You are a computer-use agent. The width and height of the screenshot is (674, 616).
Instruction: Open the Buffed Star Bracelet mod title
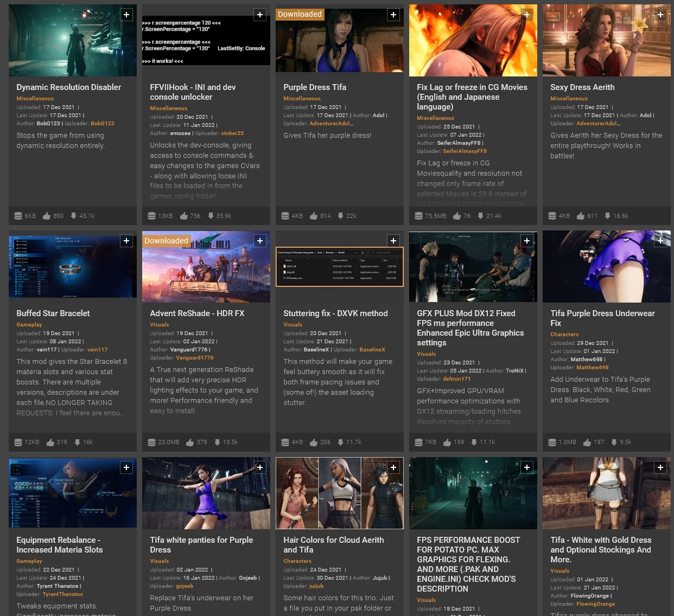click(x=53, y=313)
